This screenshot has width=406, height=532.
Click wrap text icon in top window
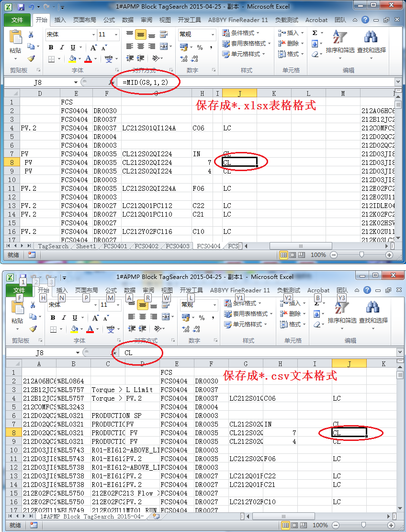coord(164,34)
